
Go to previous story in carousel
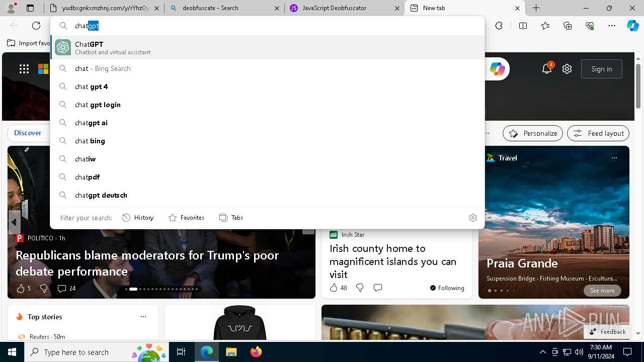click(x=14, y=222)
